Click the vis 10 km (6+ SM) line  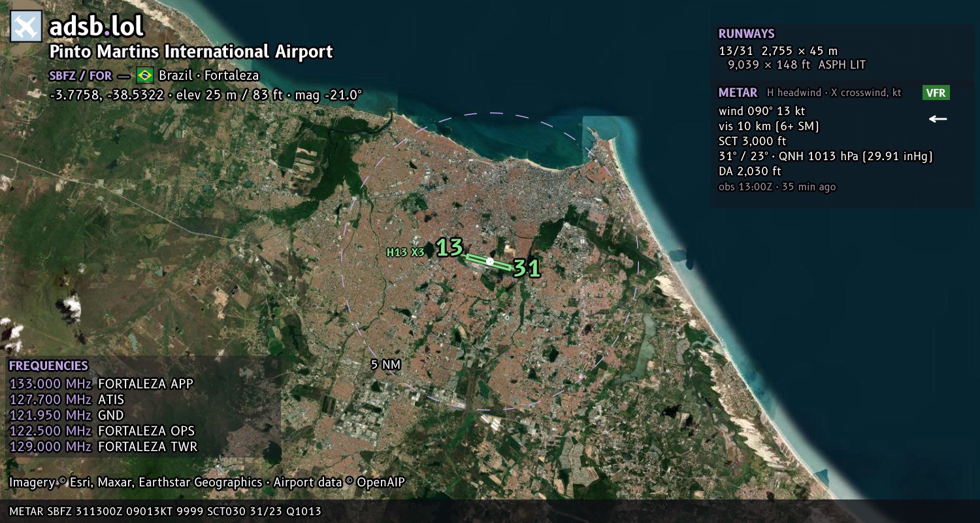[769, 126]
